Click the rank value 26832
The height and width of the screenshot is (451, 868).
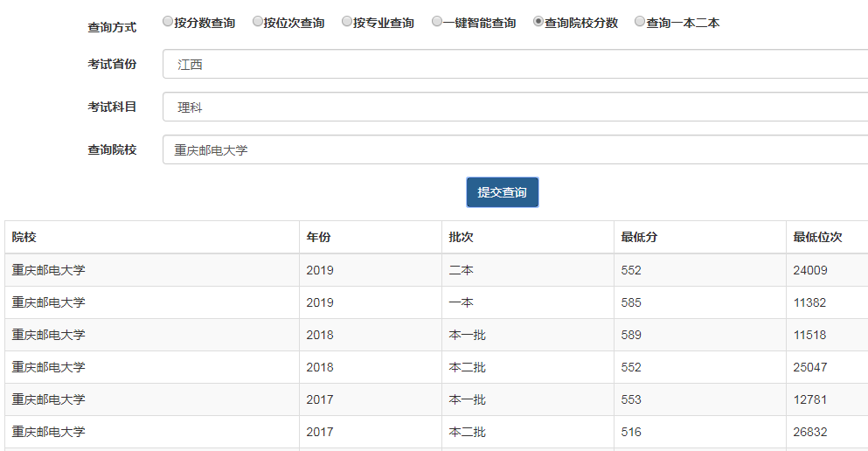pyautogui.click(x=810, y=432)
